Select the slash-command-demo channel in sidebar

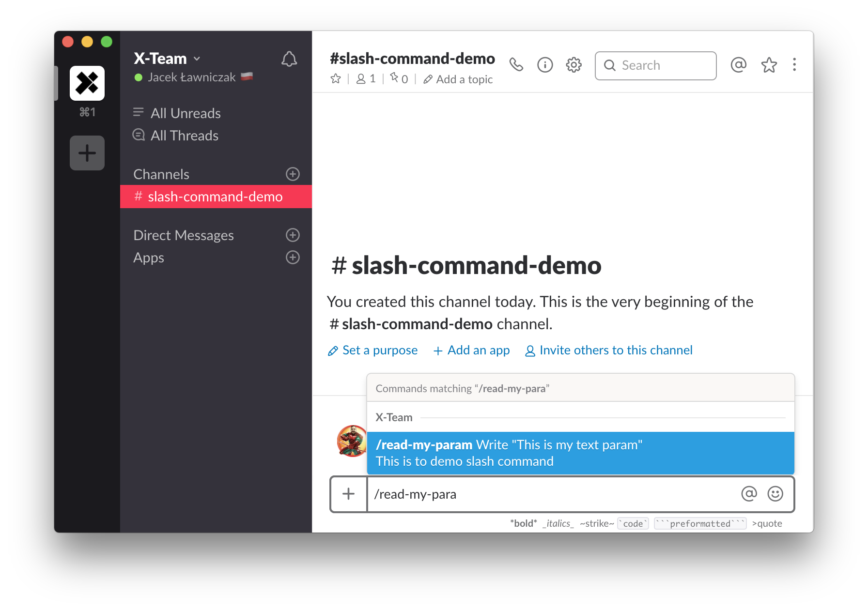pyautogui.click(x=216, y=197)
